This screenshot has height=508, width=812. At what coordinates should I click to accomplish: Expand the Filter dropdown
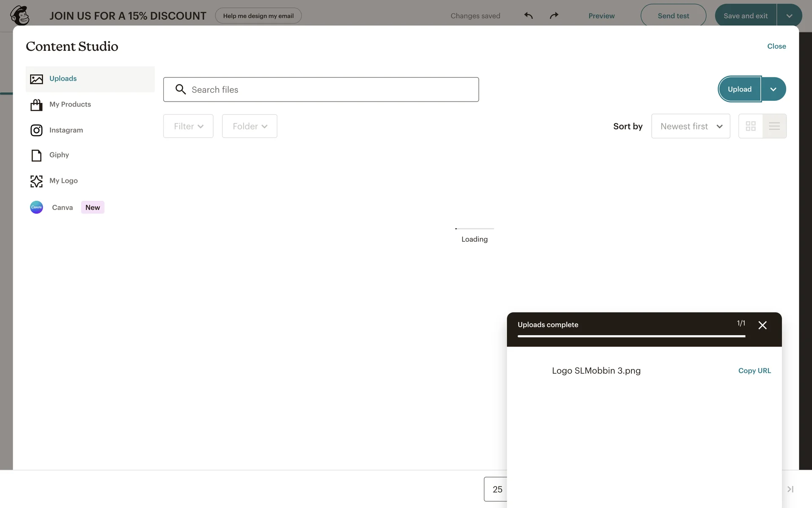tap(188, 126)
